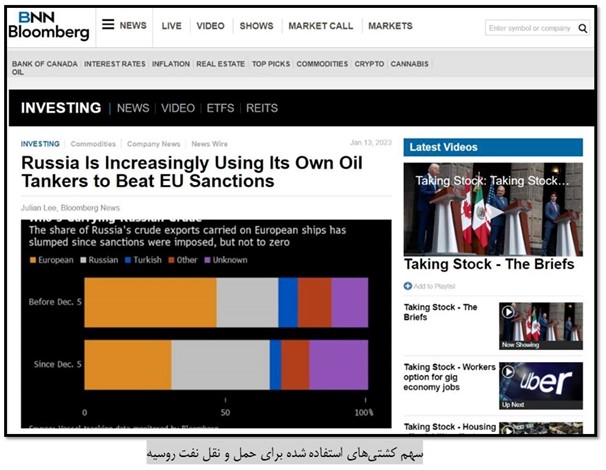Go to CANNABIS topic

(409, 64)
